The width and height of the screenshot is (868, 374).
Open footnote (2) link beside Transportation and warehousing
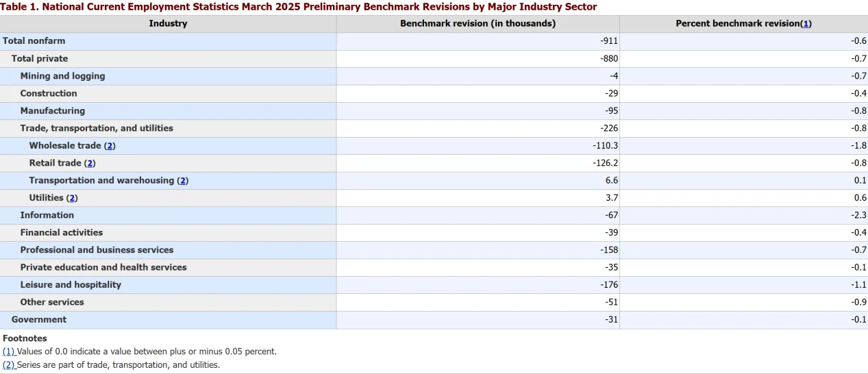182,181
